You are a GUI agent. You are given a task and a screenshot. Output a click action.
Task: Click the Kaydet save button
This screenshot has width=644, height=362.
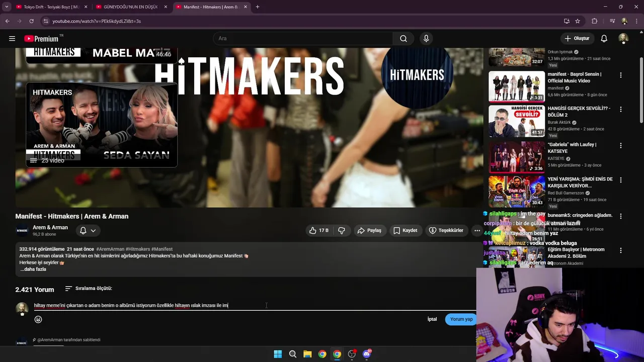405,230
